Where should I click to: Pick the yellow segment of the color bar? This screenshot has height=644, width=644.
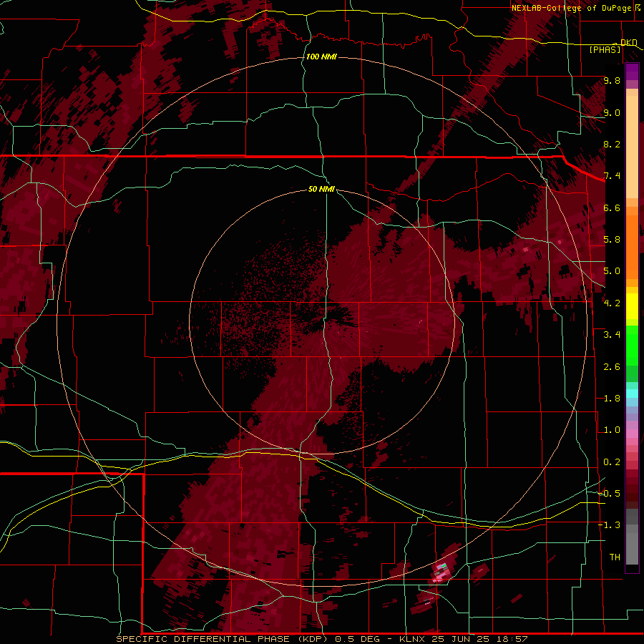[x=632, y=306]
